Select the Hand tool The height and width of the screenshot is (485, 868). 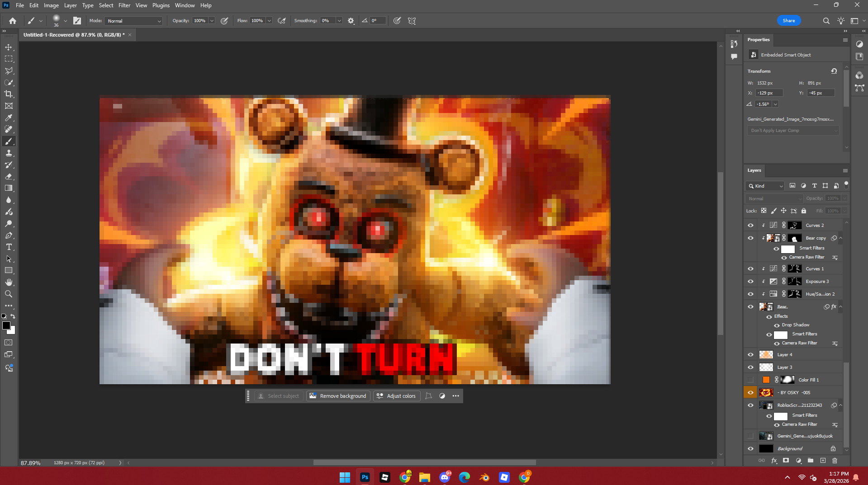(x=9, y=283)
